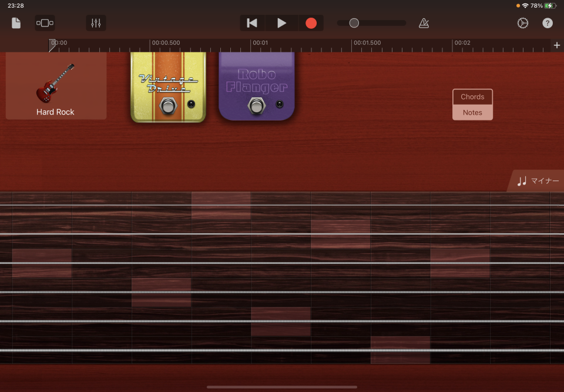Start recording with the red Record button
This screenshot has height=392, width=564.
click(311, 24)
